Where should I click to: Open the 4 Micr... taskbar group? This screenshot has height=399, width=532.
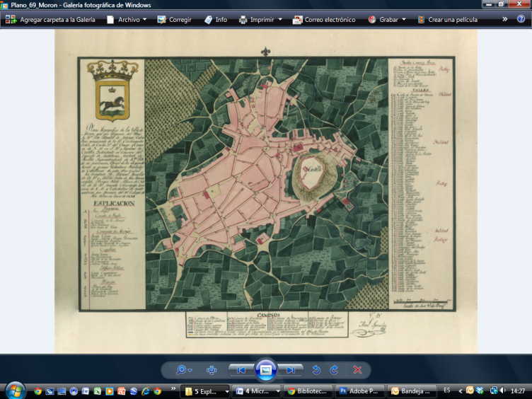click(256, 391)
